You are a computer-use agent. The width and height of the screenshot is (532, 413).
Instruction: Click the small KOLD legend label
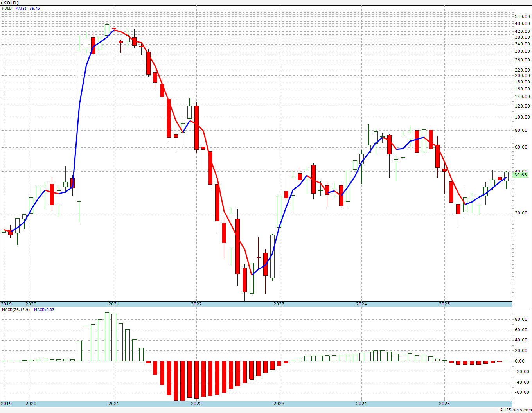click(x=7, y=8)
